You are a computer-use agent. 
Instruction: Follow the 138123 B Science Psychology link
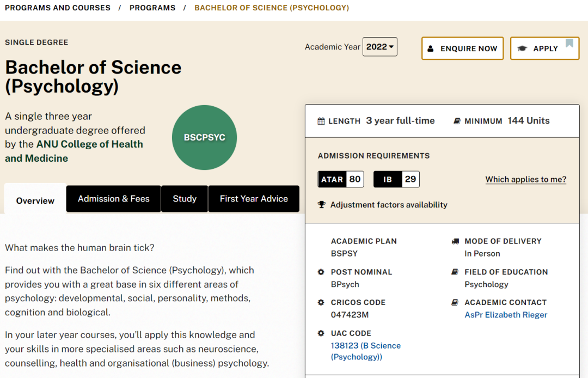[x=366, y=351]
